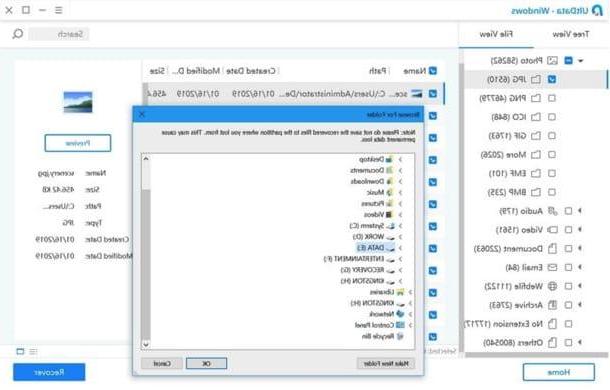Screen dimensions: 610x390
Task: Click the Document category page icon
Action: 552,248
